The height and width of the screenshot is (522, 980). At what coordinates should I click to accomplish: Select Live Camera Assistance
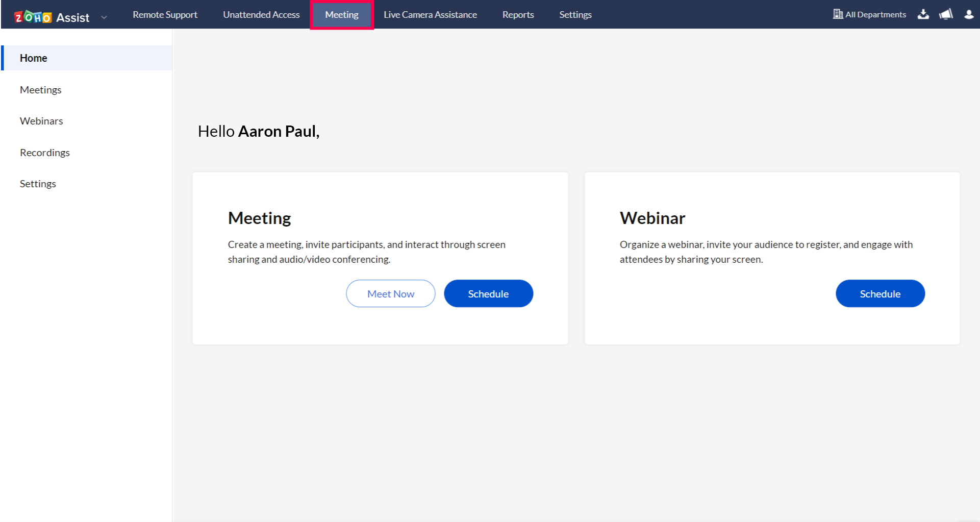[x=430, y=14]
